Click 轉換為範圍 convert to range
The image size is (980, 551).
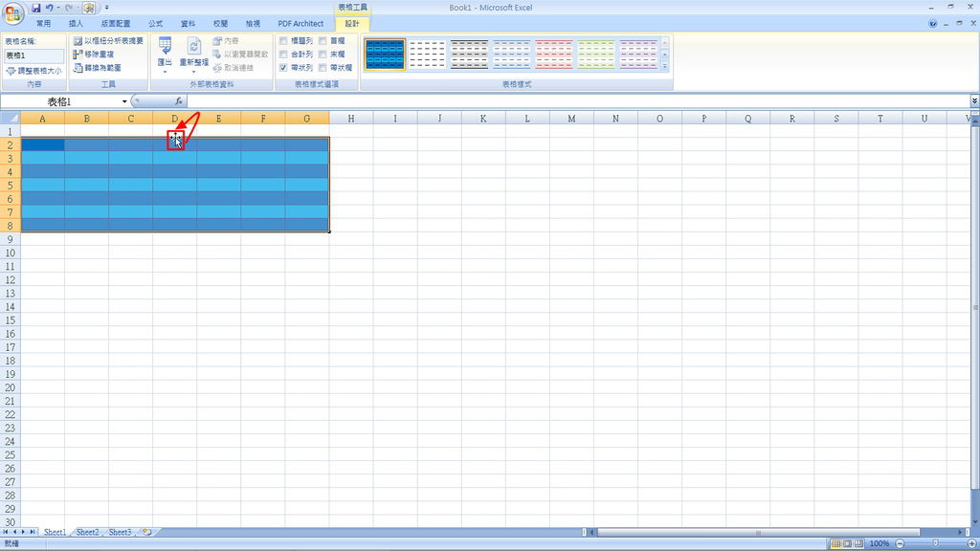pyautogui.click(x=98, y=68)
